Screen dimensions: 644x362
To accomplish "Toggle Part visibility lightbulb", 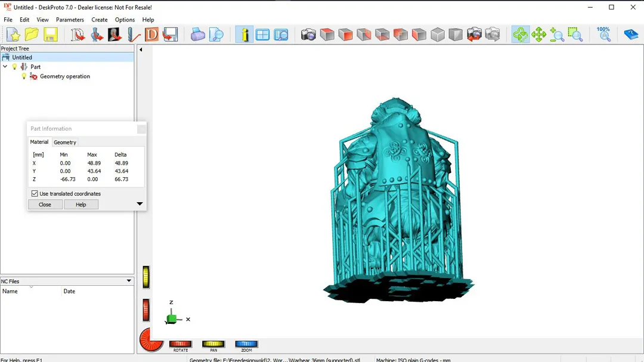I will click(x=15, y=67).
